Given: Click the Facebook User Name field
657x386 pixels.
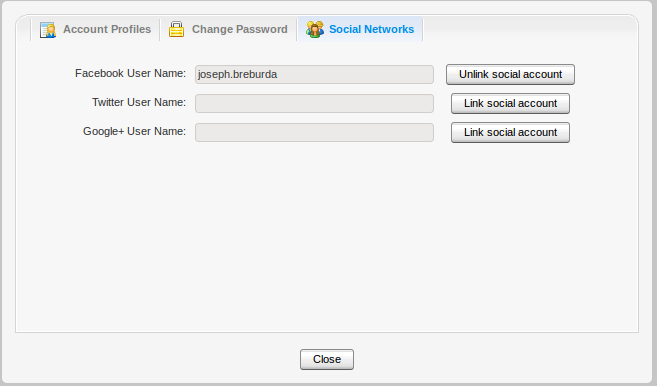Looking at the screenshot, I should (x=314, y=75).
